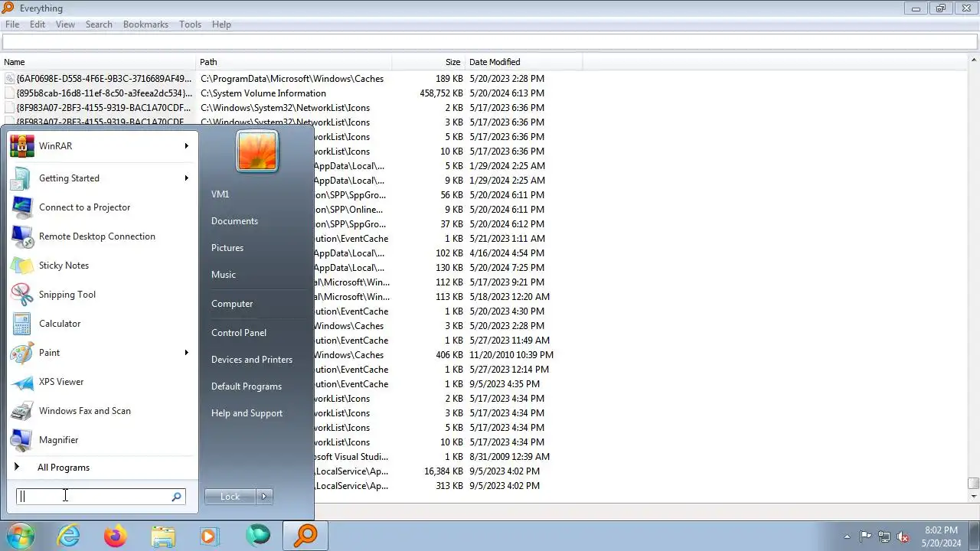
Task: Click the Start menu search input field
Action: coord(93,497)
